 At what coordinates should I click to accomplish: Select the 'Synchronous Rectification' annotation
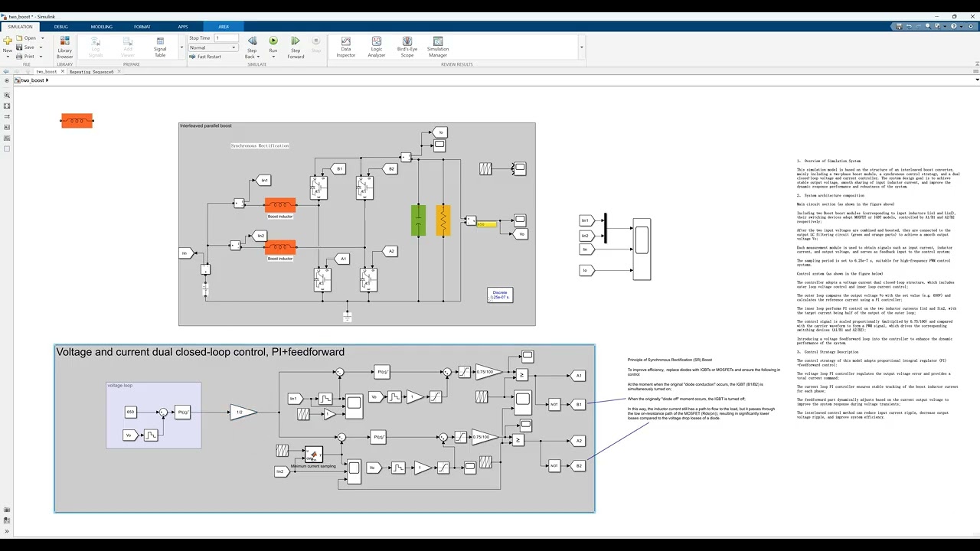tap(260, 145)
